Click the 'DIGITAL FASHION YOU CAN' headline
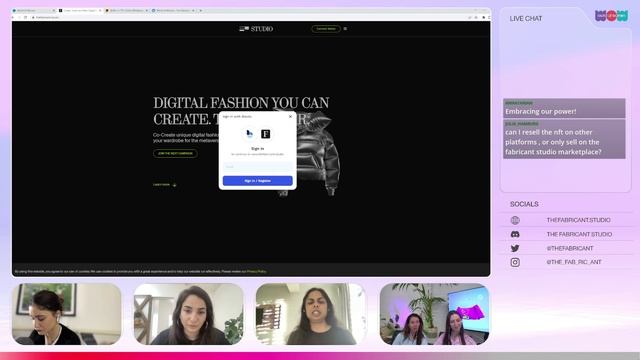The width and height of the screenshot is (640, 360). 241,102
